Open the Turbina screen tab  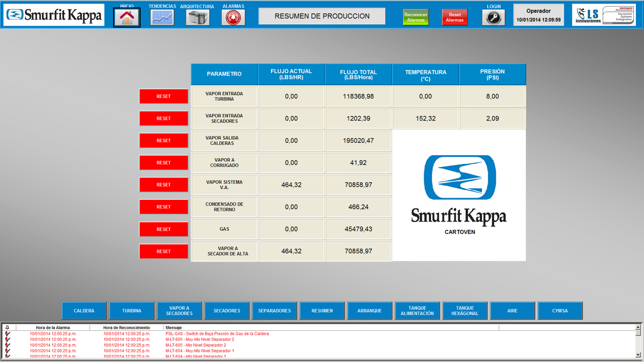click(x=132, y=310)
